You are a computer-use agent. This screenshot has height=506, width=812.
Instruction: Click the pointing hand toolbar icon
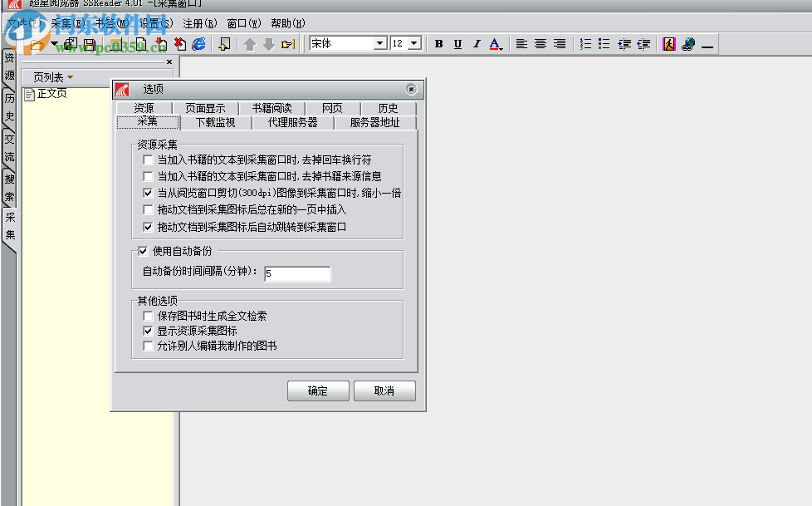(x=288, y=45)
